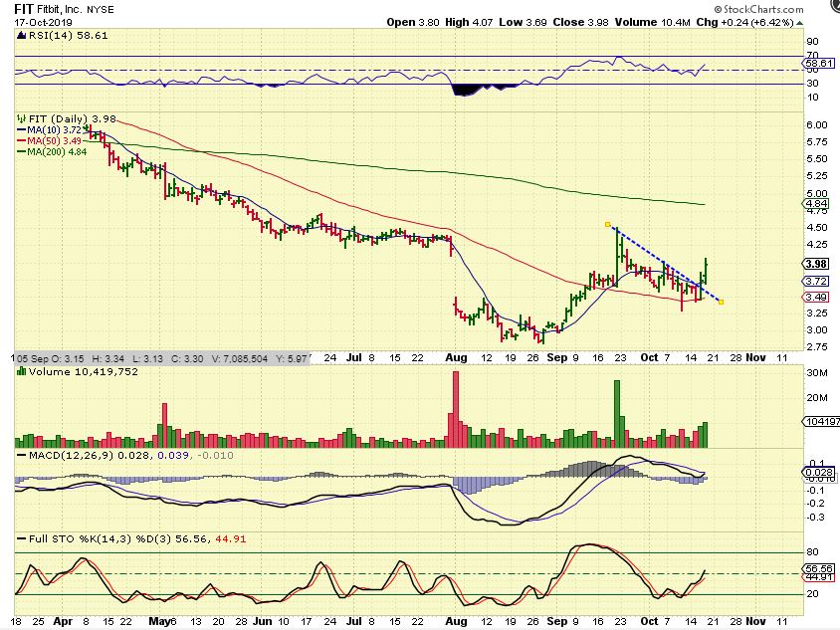Click the 4.84 green price axis tag
840x630 pixels.
tap(816, 204)
